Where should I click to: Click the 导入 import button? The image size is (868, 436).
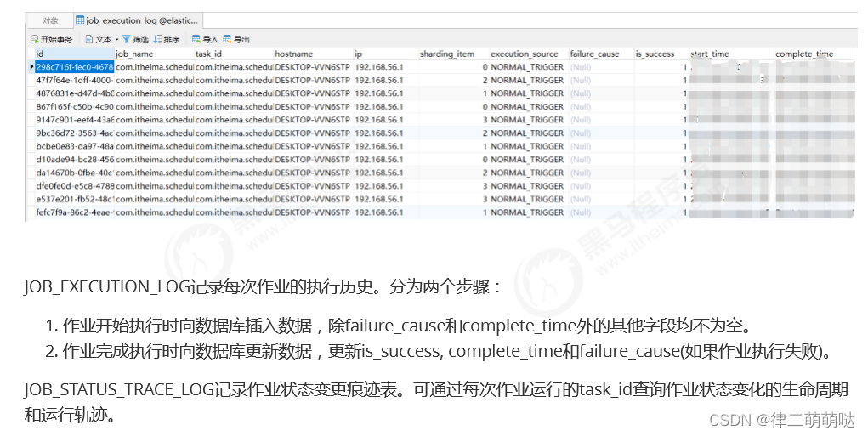(x=205, y=39)
